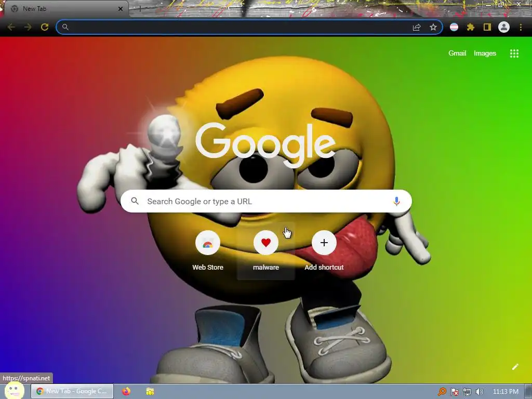Open the Chrome profile avatar
The width and height of the screenshot is (532, 399).
tap(504, 27)
